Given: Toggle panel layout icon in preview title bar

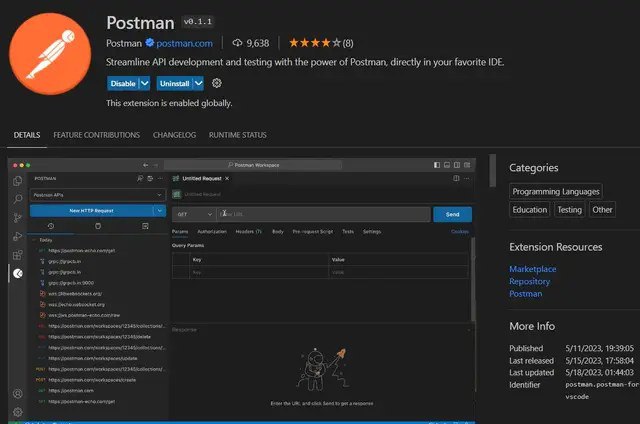Looking at the screenshot, I should (x=447, y=165).
